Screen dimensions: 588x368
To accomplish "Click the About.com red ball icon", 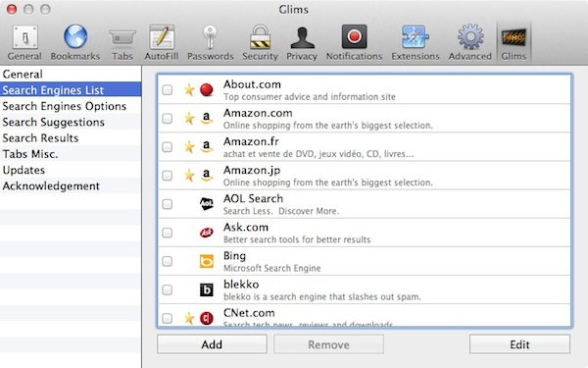I will pos(207,90).
